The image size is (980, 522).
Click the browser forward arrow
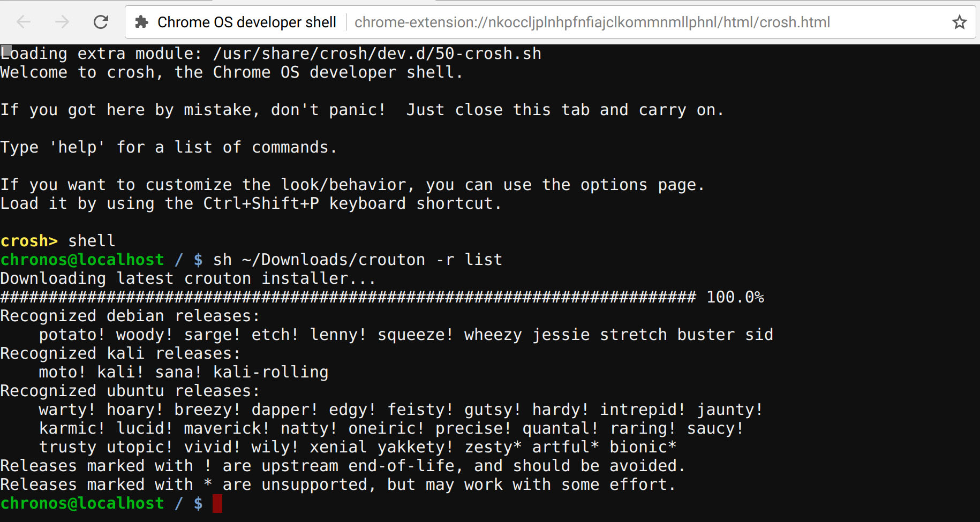tap(62, 22)
